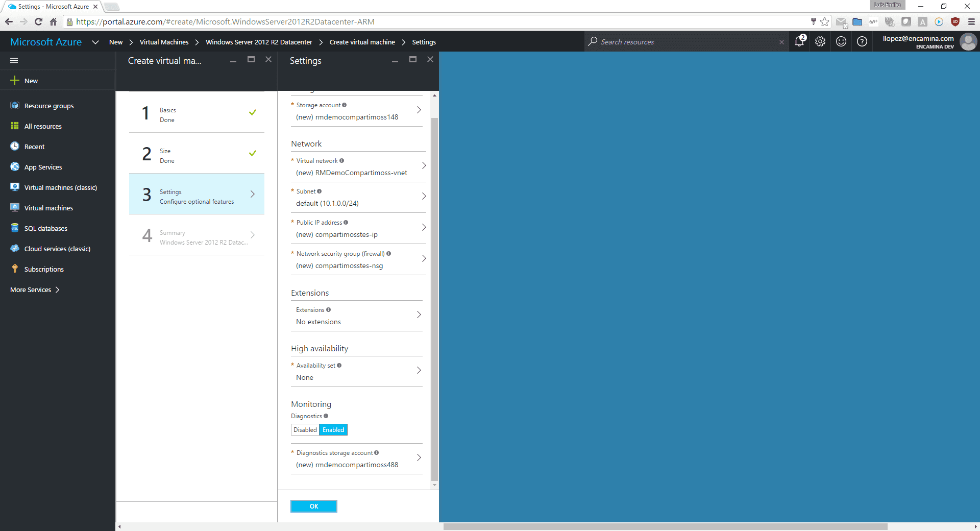Open Resource groups in sidebar

click(x=57, y=106)
